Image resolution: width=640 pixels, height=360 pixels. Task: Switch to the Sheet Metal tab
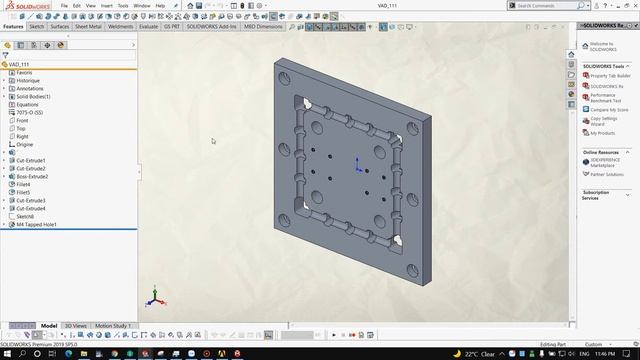click(x=88, y=27)
